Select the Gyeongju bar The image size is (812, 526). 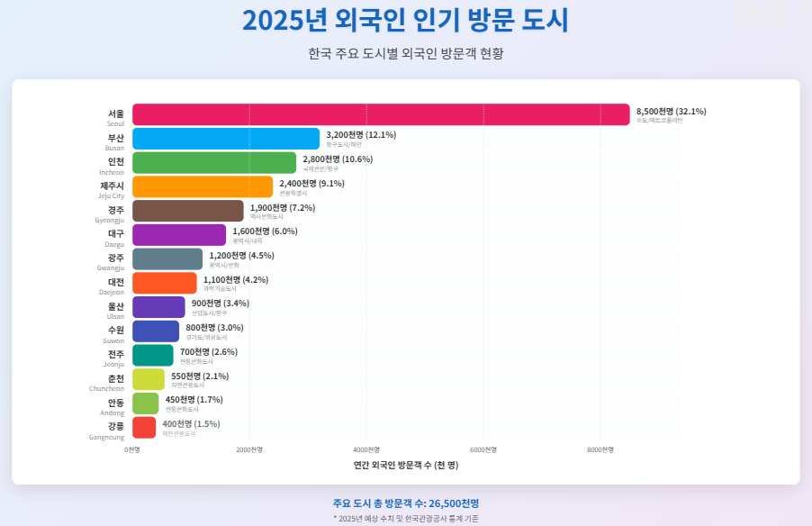point(189,211)
